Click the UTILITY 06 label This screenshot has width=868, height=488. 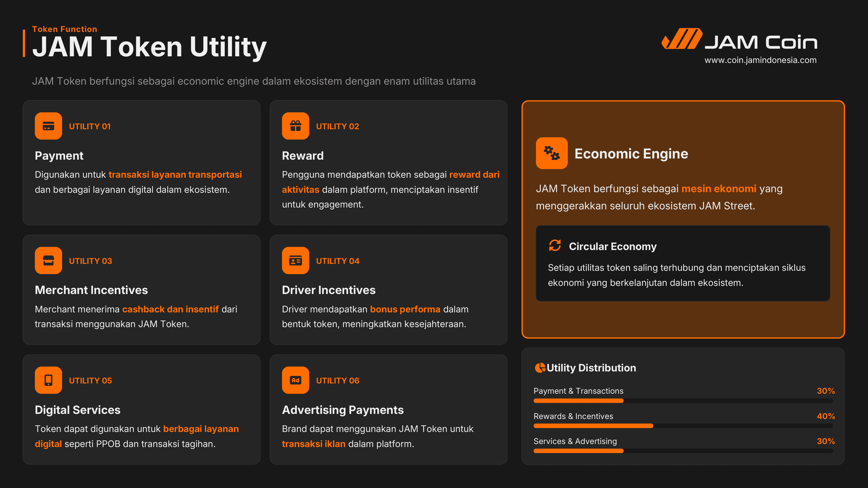338,380
